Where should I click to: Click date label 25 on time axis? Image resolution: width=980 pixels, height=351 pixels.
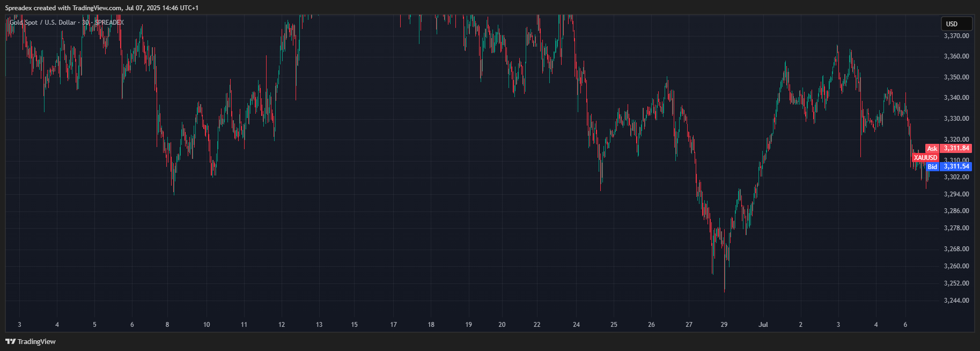614,325
